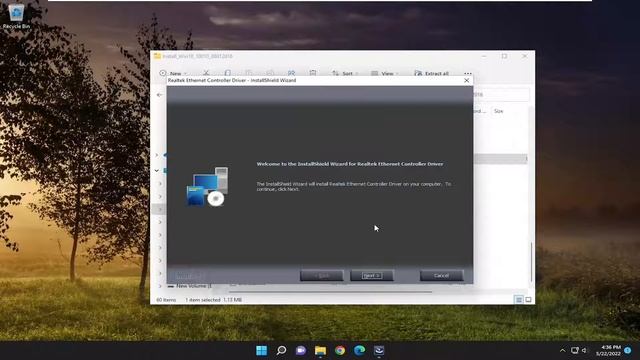Open taskbar Search
This screenshot has height=360, width=640.
coord(281,350)
